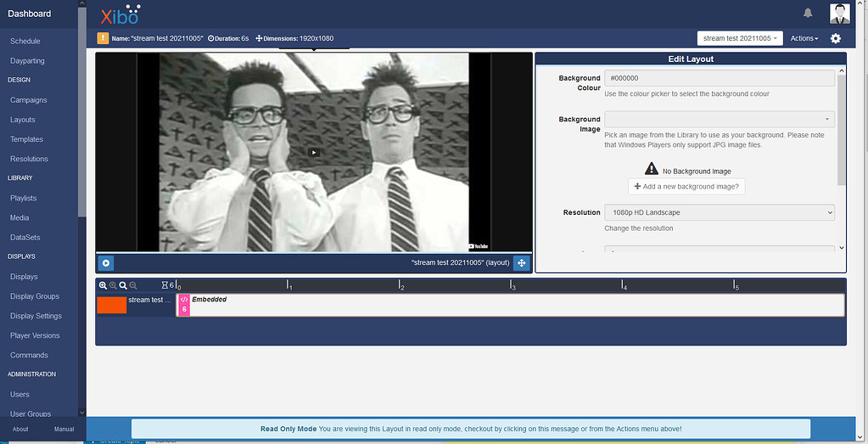Click the yellow layout warning status icon
This screenshot has height=444, width=868.
[103, 38]
